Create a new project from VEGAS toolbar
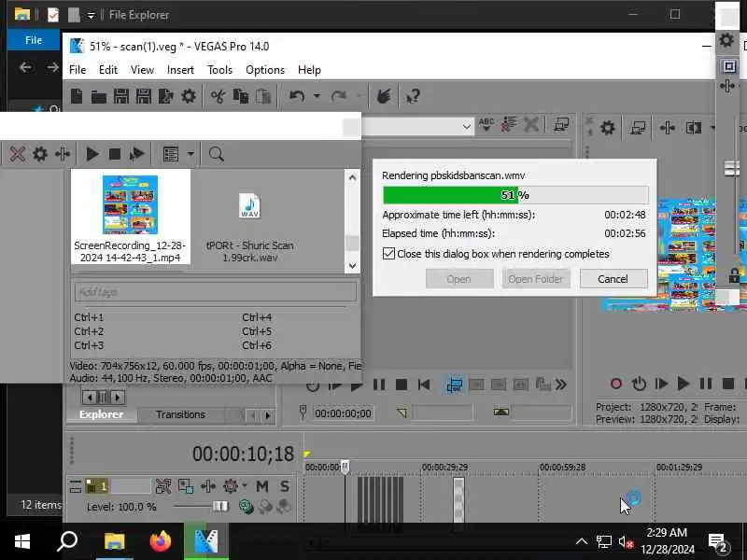The image size is (747, 560). click(77, 97)
